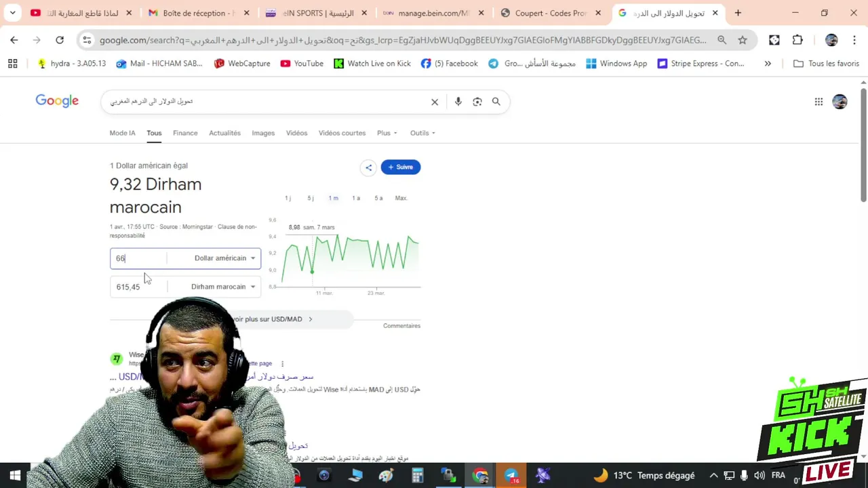Open the Windows Start menu

[x=15, y=476]
